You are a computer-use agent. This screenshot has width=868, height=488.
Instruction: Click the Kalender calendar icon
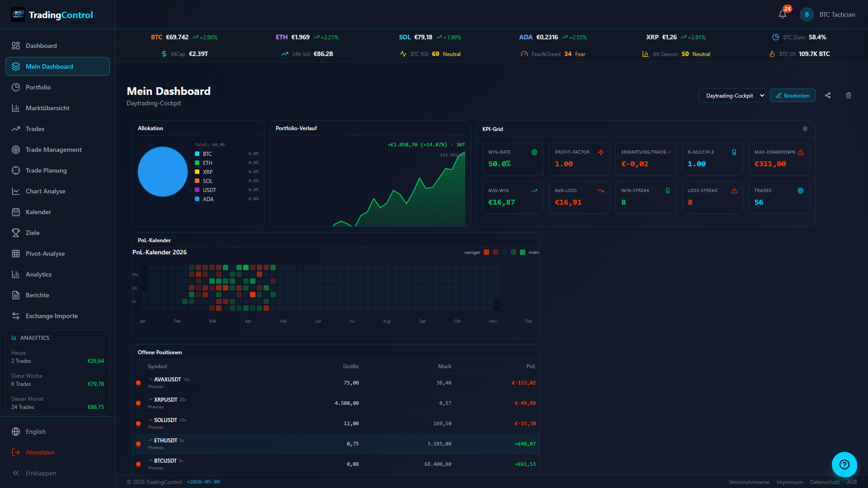(x=16, y=212)
